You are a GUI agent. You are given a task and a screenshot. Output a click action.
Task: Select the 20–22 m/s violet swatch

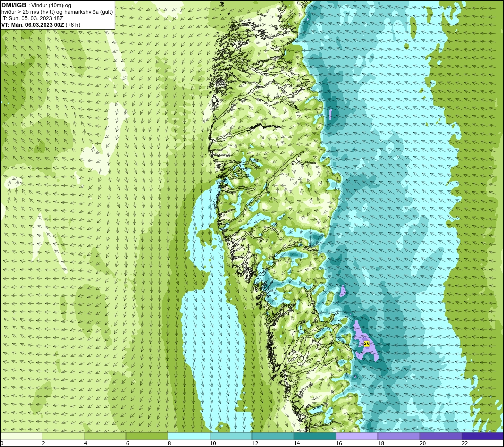coord(440,436)
